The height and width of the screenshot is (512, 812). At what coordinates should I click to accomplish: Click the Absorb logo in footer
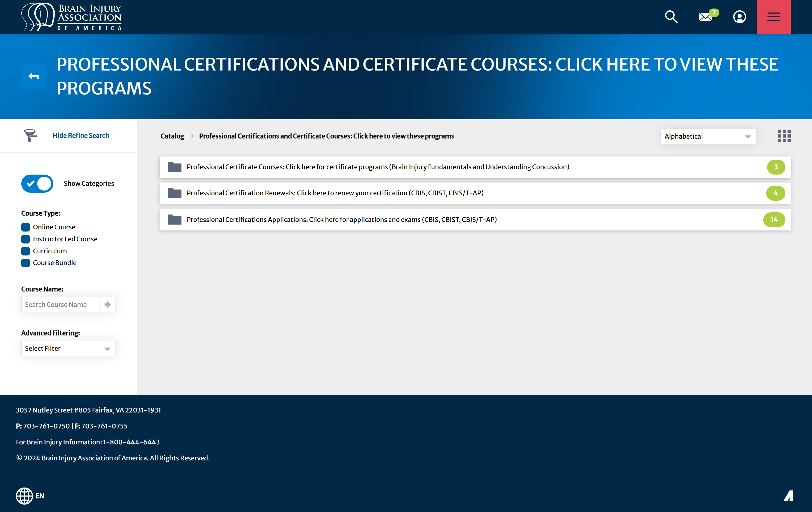pos(788,496)
